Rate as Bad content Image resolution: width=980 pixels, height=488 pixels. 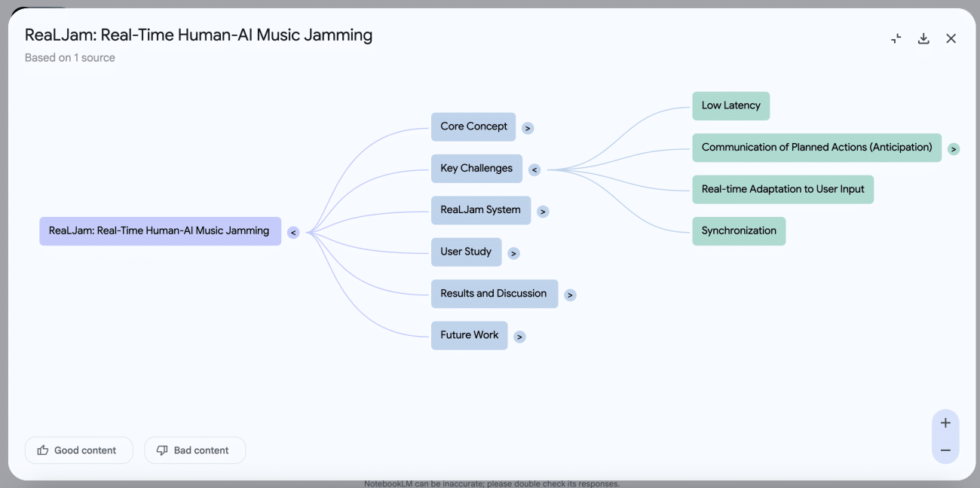(x=195, y=450)
